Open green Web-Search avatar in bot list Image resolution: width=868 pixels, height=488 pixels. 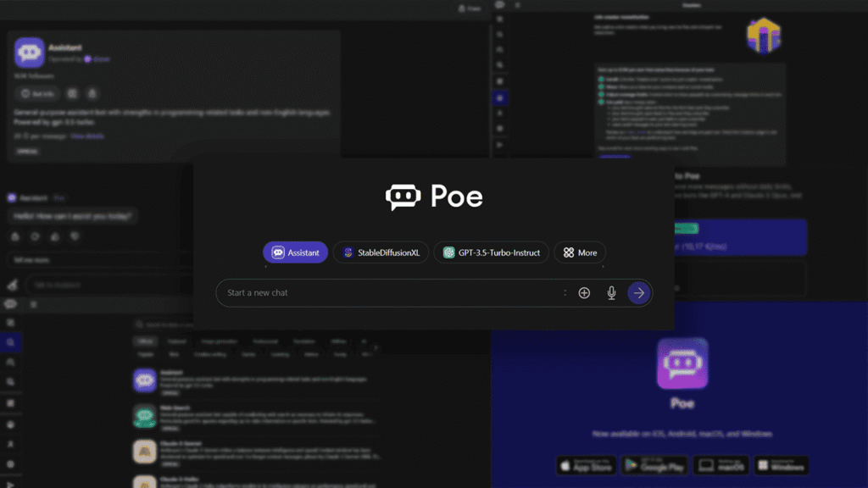click(144, 416)
